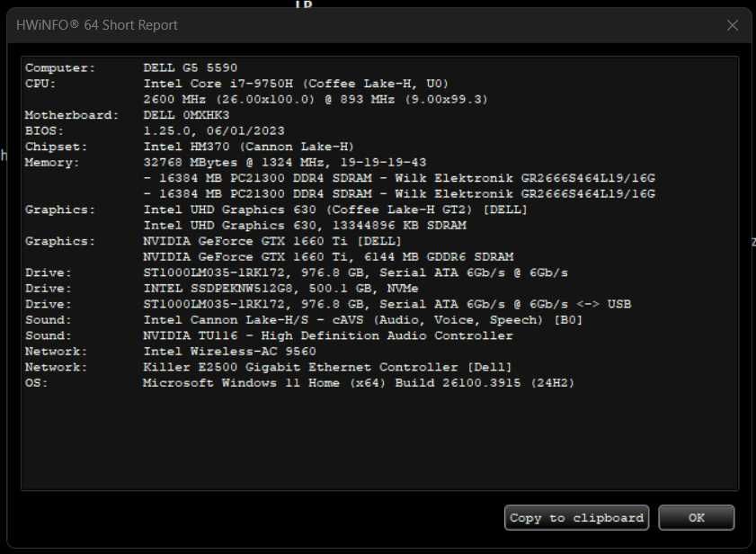Select the Chipset value Intel HM370
The height and width of the screenshot is (554, 756).
(249, 147)
